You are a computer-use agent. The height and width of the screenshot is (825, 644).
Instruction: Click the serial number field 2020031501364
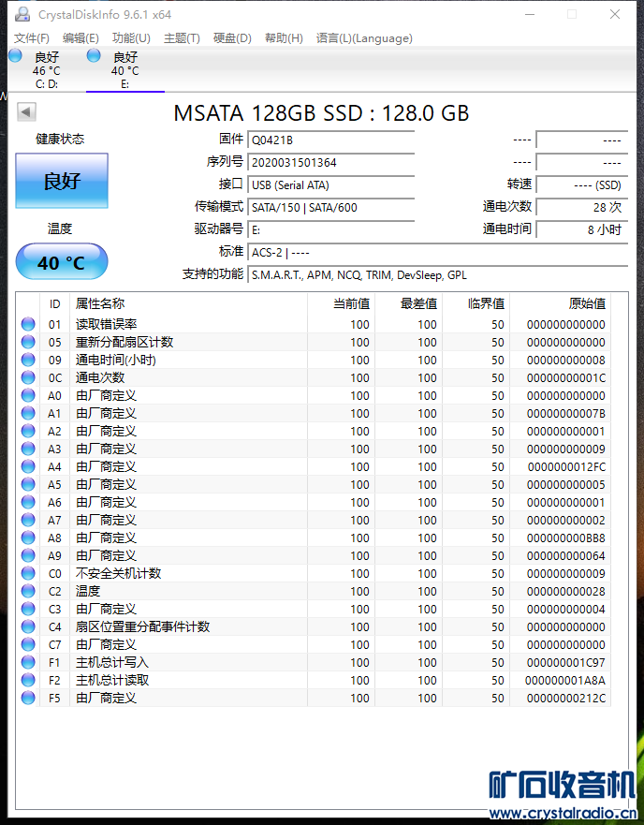coord(330,162)
